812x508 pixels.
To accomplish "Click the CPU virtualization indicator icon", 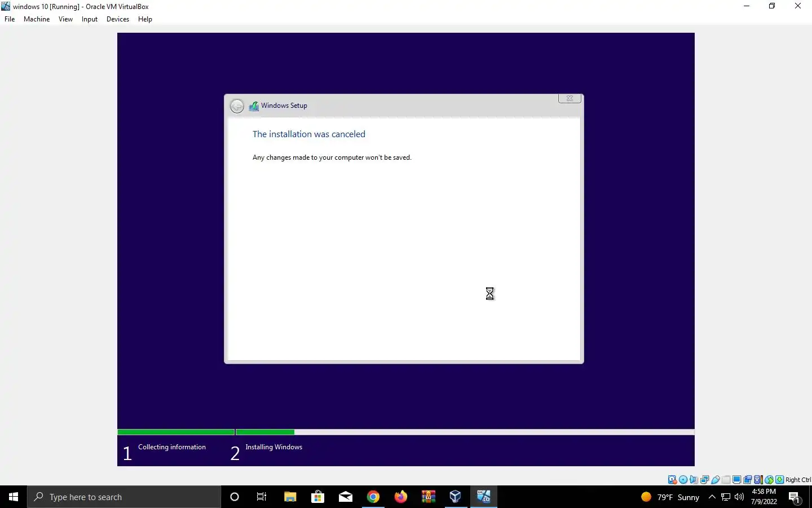I will pyautogui.click(x=758, y=480).
